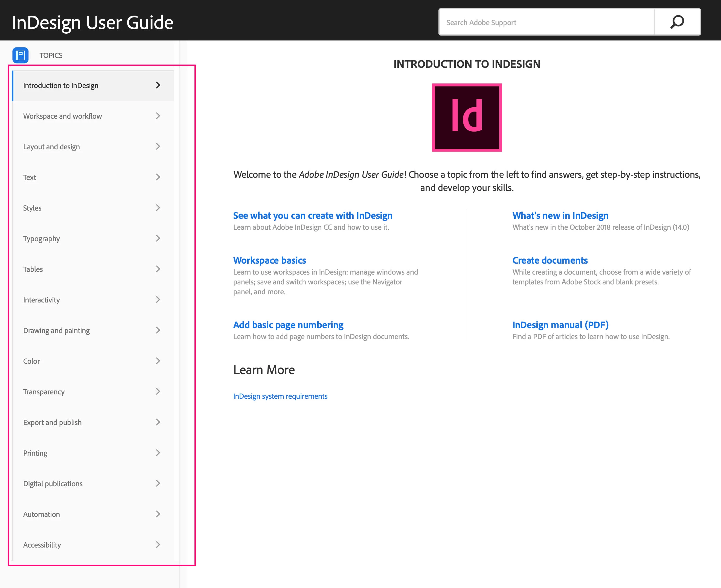Click the search magnifier icon

[677, 22]
